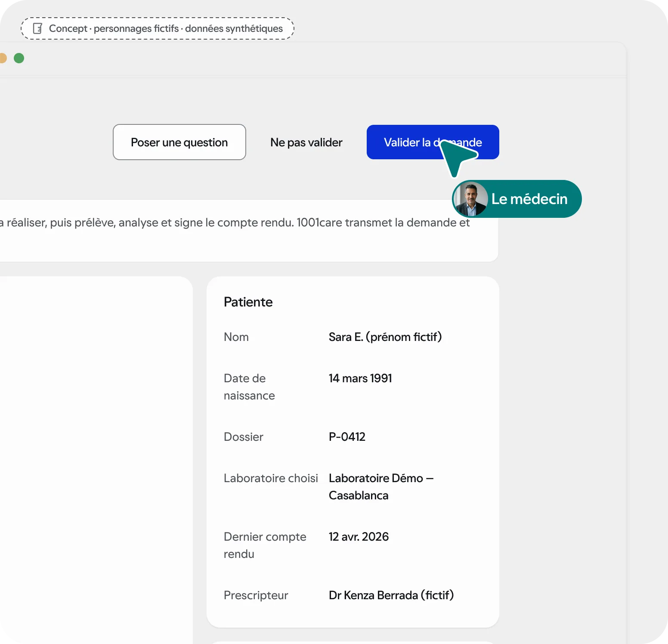Select birth date 14 mars 1991

pos(360,378)
